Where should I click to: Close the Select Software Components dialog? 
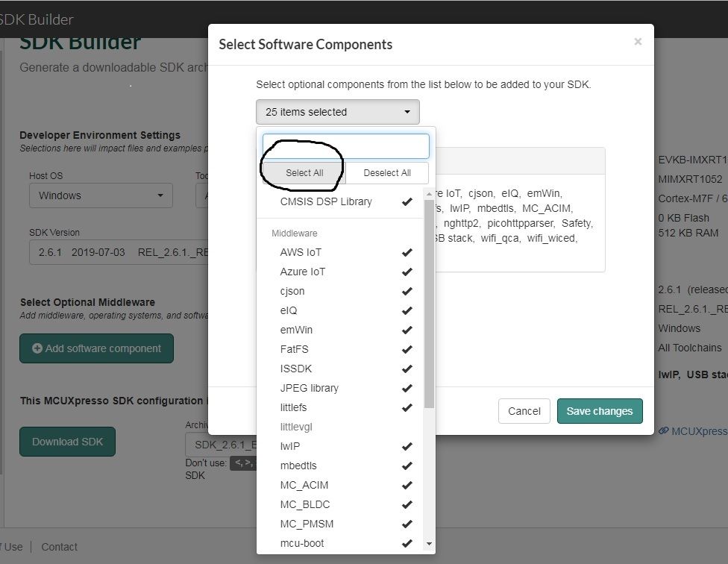[x=638, y=42]
